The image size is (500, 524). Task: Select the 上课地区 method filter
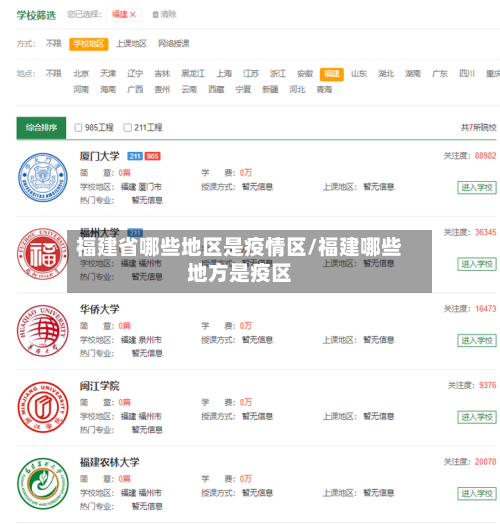(x=131, y=44)
